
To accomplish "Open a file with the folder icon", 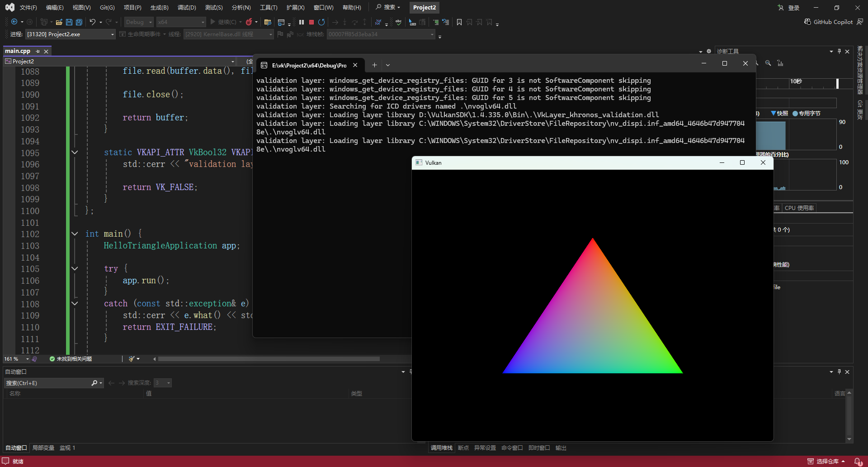I will (x=59, y=22).
